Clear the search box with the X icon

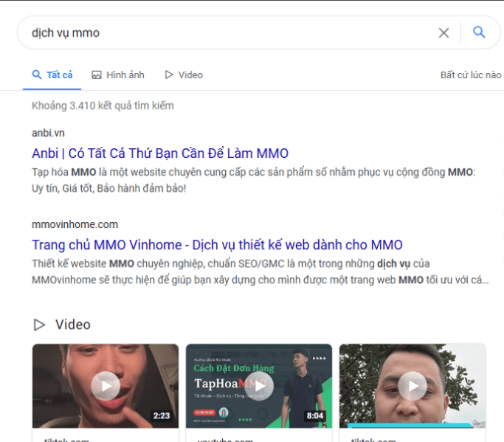pyautogui.click(x=443, y=32)
